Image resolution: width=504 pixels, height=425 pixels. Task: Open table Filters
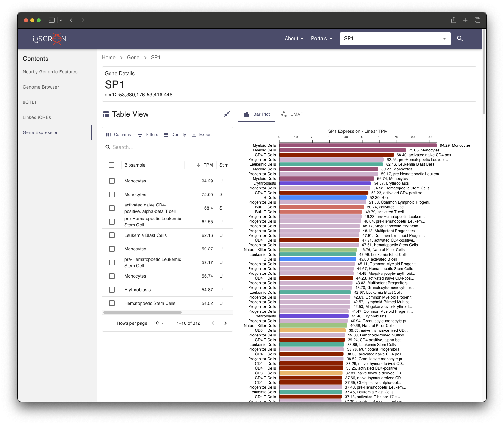tap(148, 135)
